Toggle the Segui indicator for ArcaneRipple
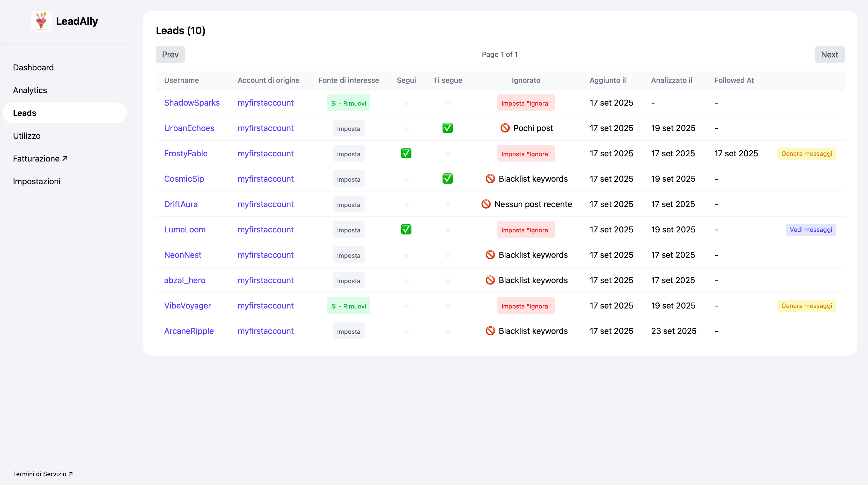This screenshot has height=485, width=868. point(406,332)
